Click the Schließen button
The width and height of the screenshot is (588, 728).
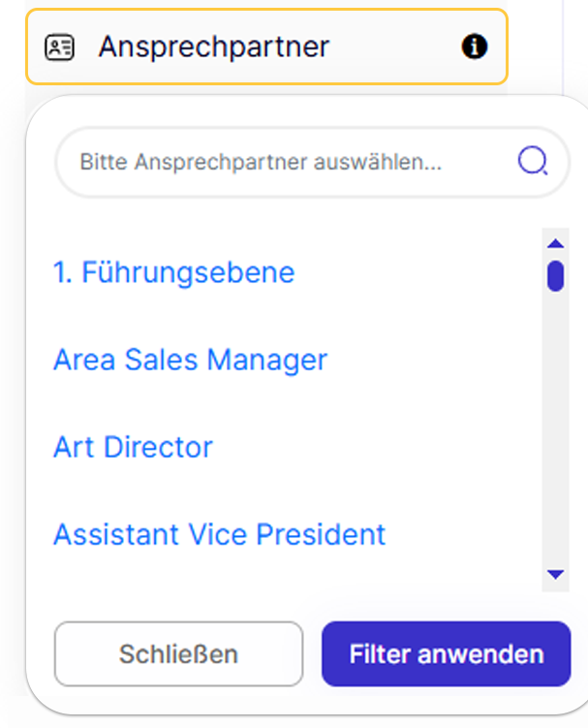178,653
